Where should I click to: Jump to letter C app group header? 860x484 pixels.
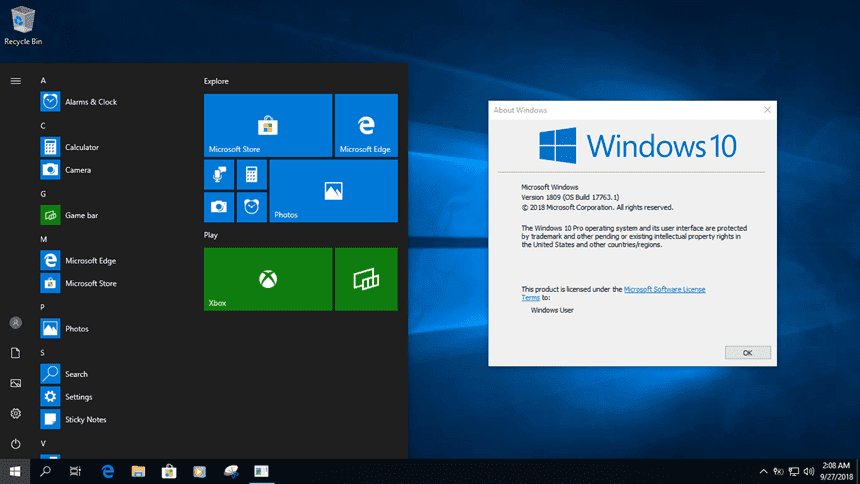(x=43, y=126)
